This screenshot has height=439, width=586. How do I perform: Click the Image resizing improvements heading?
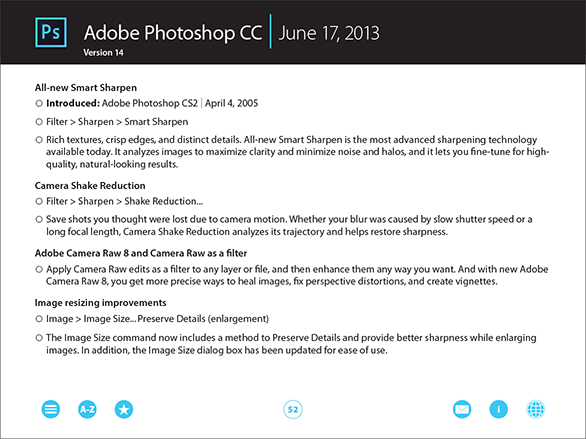[101, 303]
